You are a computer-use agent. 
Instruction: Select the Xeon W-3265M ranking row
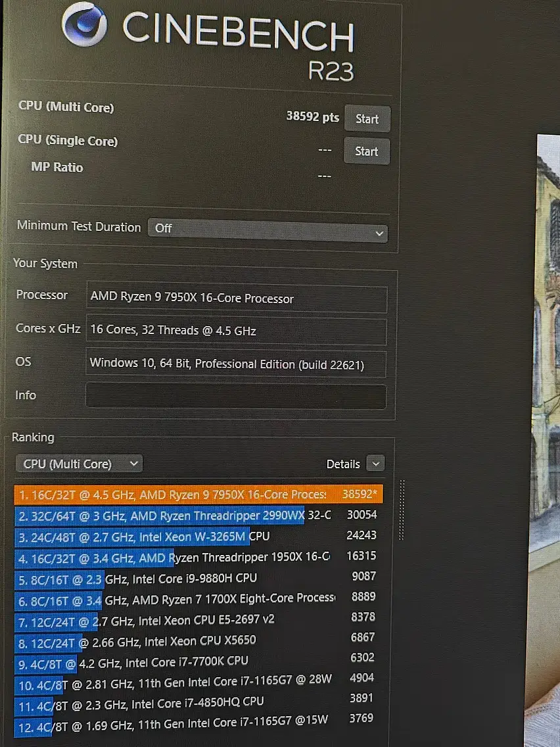coord(198,537)
